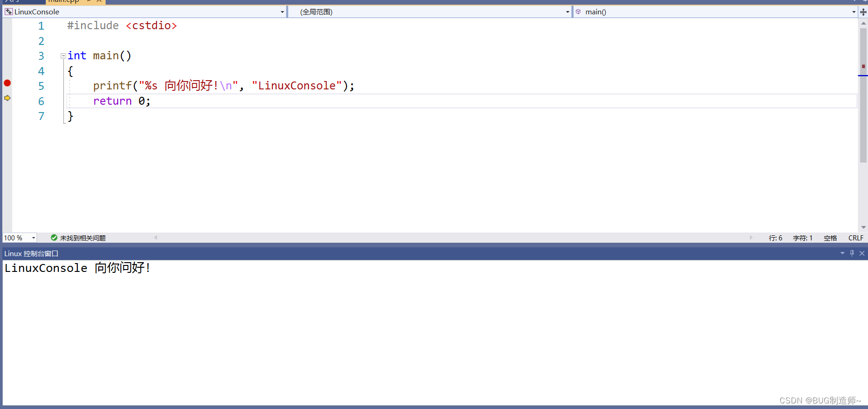Click the split editor plus icon
The image size is (868, 409).
[x=863, y=12]
